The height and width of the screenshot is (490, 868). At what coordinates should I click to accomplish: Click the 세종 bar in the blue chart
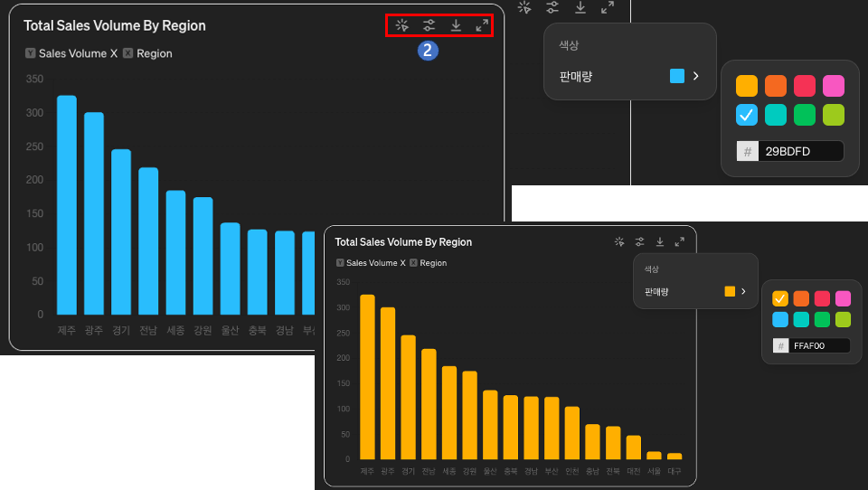point(176,252)
